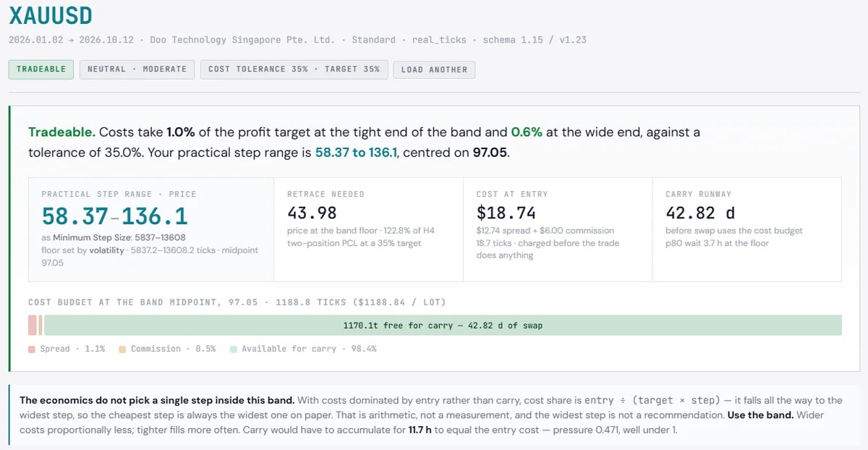Click the PRACTICAL STEP RANGE · PRICE label
Viewport: 868px width, 450px height.
tap(119, 194)
